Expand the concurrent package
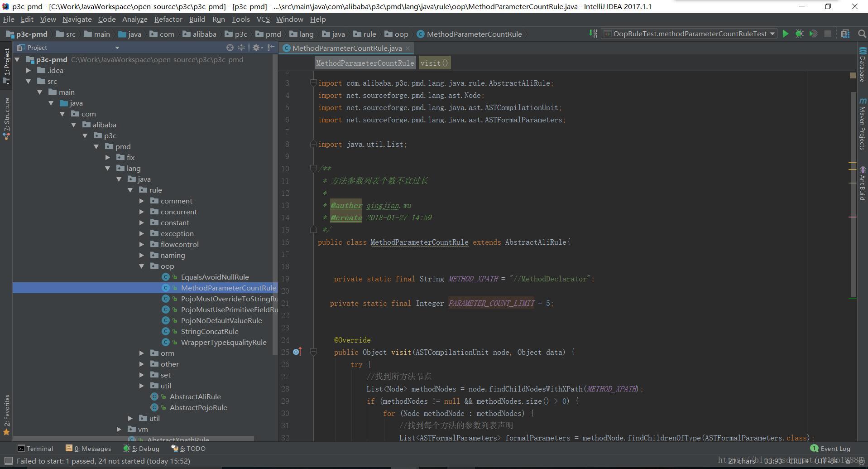The width and height of the screenshot is (868, 469). pyautogui.click(x=142, y=212)
